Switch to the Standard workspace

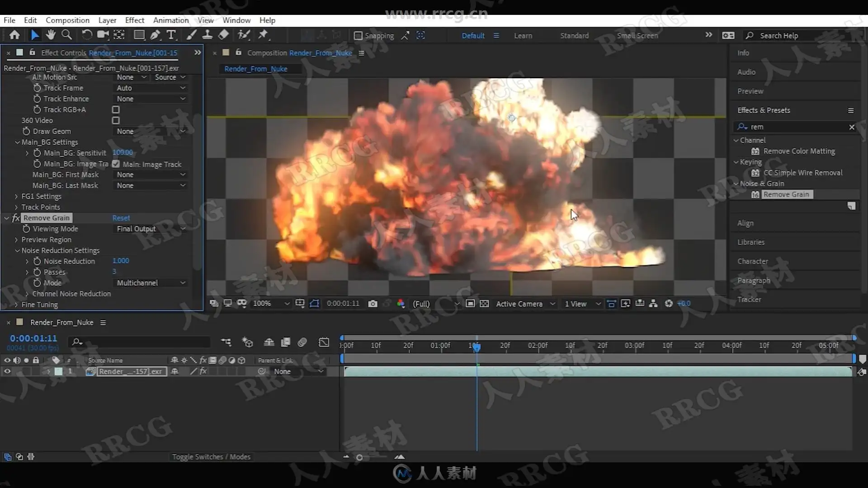point(574,36)
